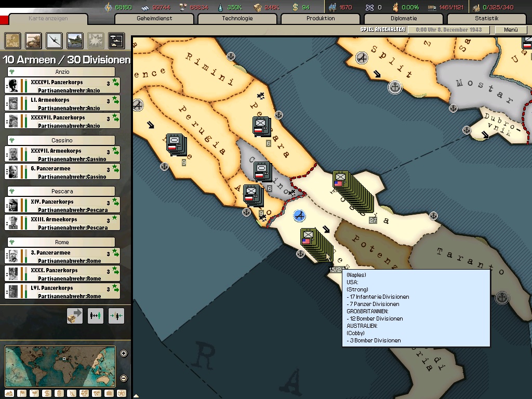532x399 pixels.
Task: Select the XXXXVI. Panzerkorps army row
Action: click(62, 86)
